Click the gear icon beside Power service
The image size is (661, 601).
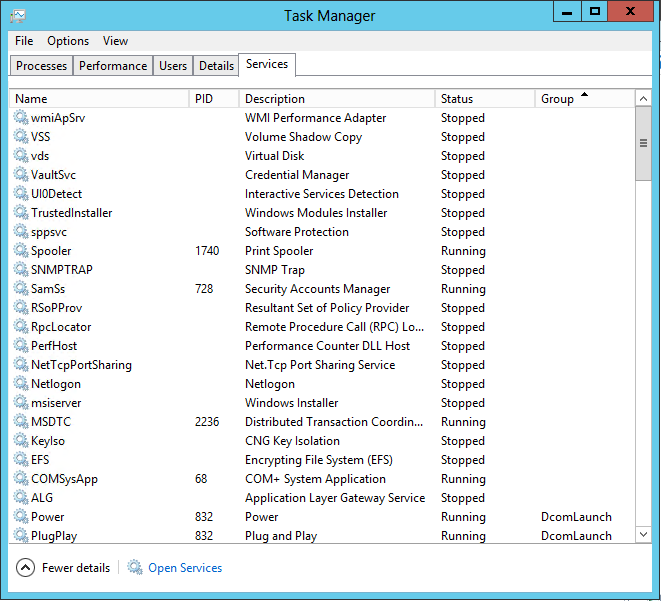pyautogui.click(x=21, y=515)
